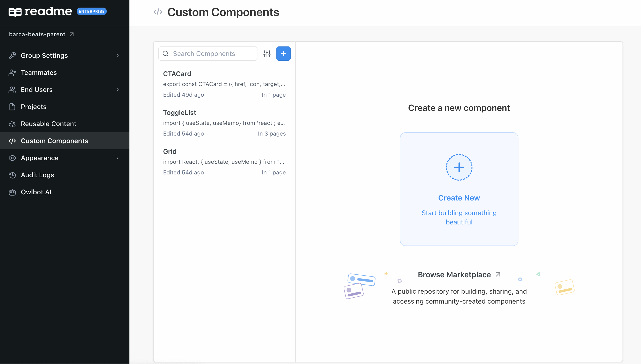Click the Teammates people icon
The height and width of the screenshot is (364, 641).
tap(12, 73)
